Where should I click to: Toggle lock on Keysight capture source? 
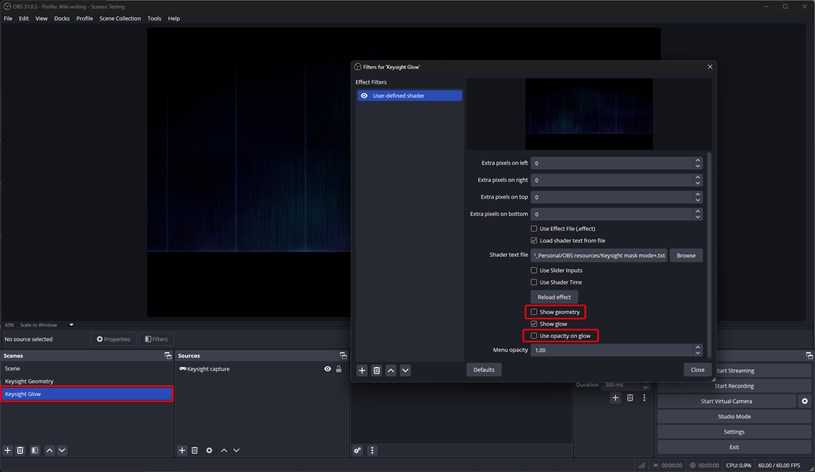(x=339, y=369)
